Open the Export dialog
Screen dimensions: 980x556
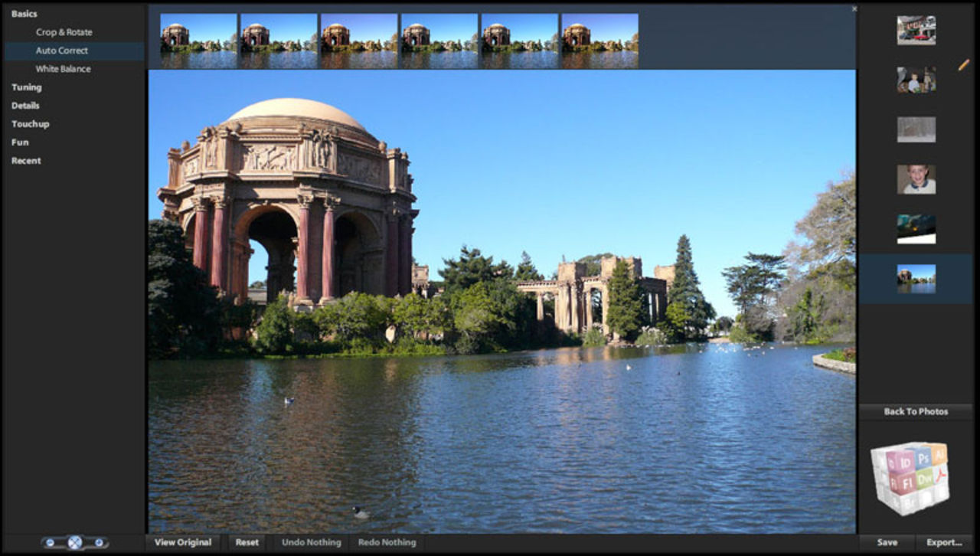tap(943, 541)
